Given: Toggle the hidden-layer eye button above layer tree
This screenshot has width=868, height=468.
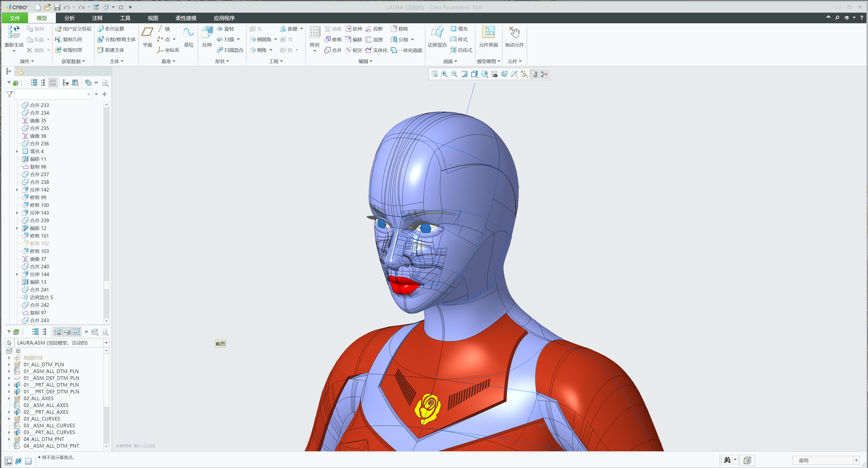Looking at the screenshot, I should 58,331.
